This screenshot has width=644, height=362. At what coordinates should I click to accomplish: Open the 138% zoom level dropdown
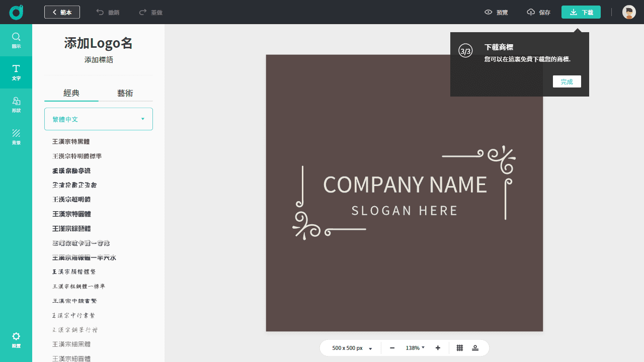(x=415, y=348)
